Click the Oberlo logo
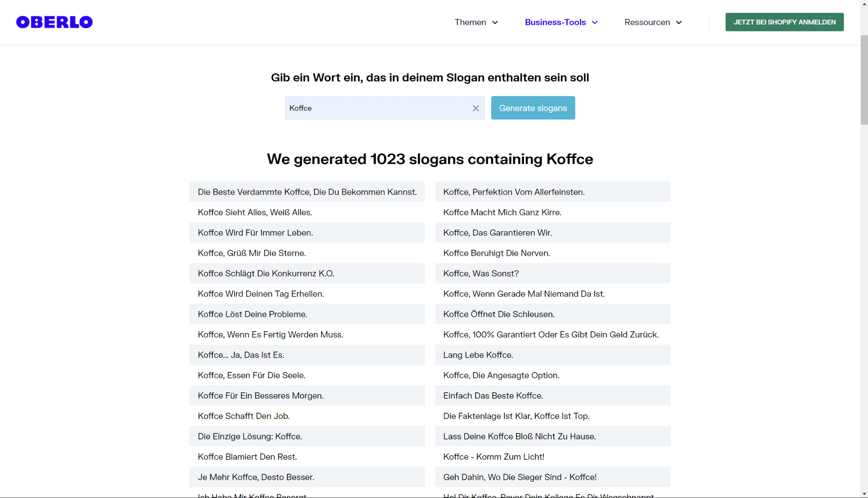 tap(54, 22)
